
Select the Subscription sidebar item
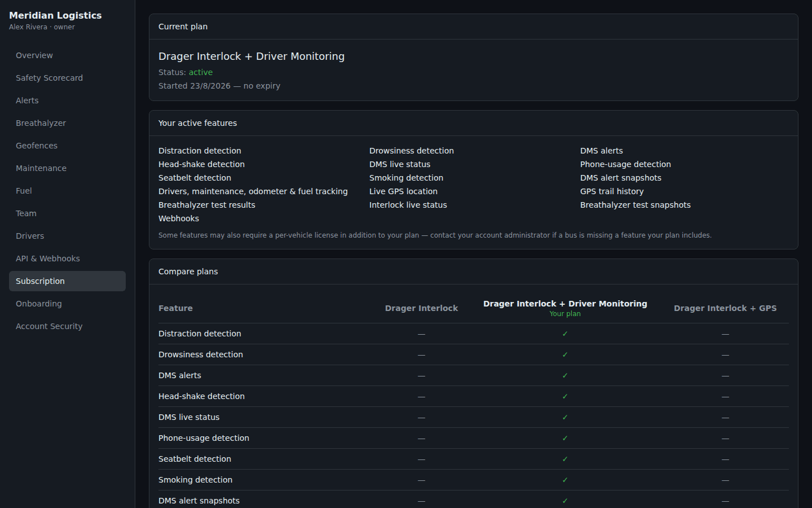67,281
